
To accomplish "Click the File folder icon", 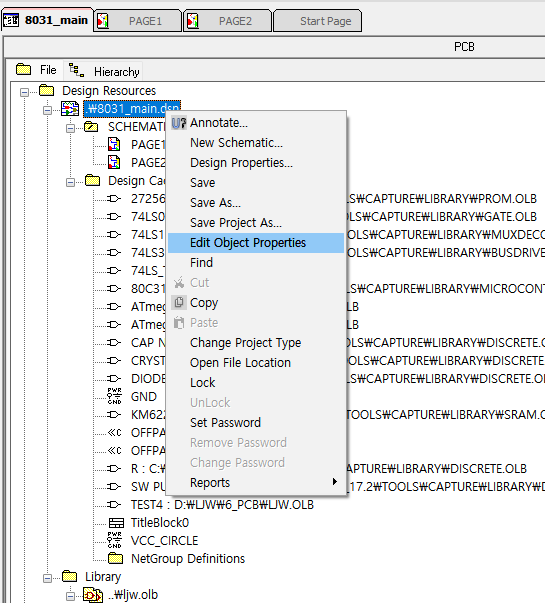I will click(x=23, y=70).
